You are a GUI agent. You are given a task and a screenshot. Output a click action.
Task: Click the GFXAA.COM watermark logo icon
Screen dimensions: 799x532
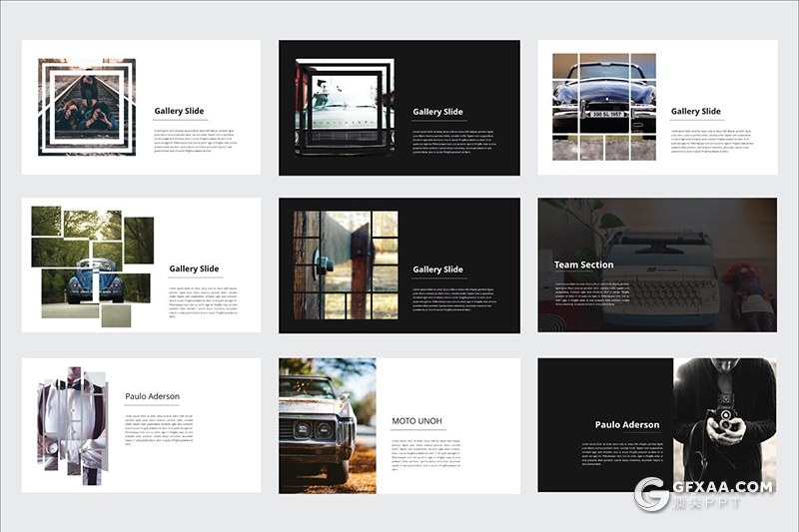(653, 495)
